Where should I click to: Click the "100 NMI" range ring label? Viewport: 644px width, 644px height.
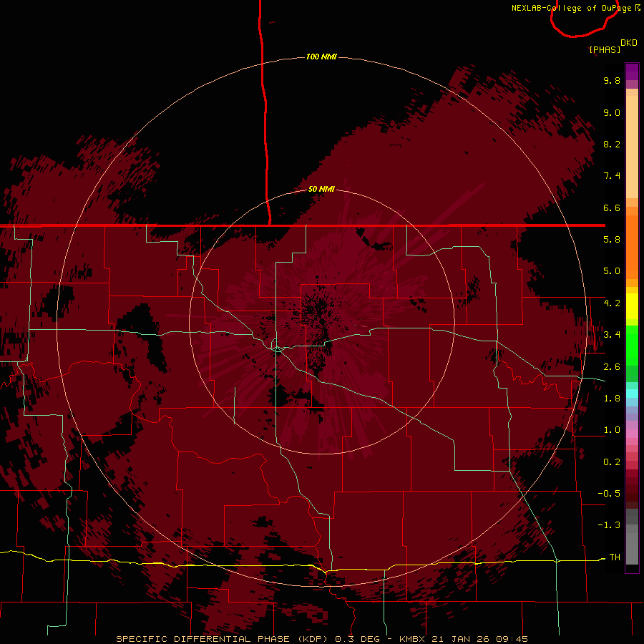pos(321,57)
